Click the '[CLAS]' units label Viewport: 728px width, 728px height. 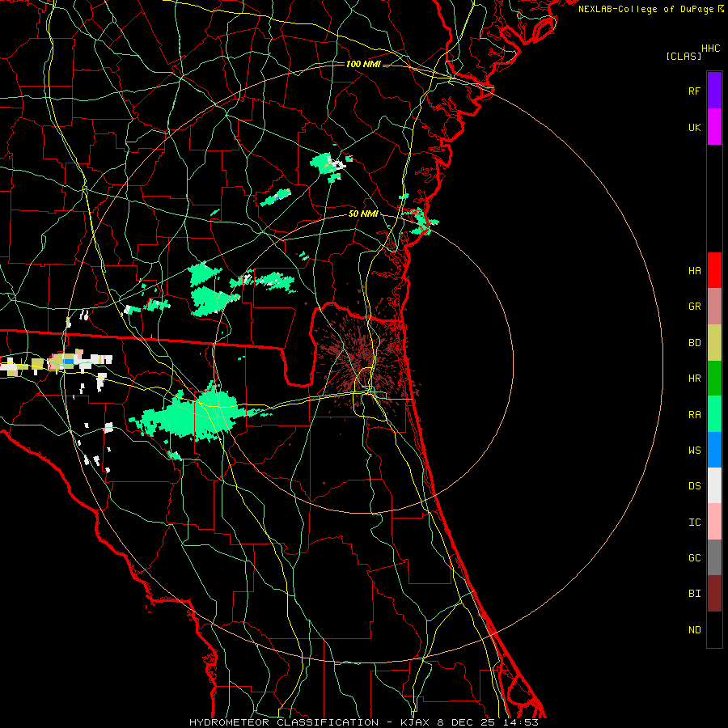click(684, 56)
